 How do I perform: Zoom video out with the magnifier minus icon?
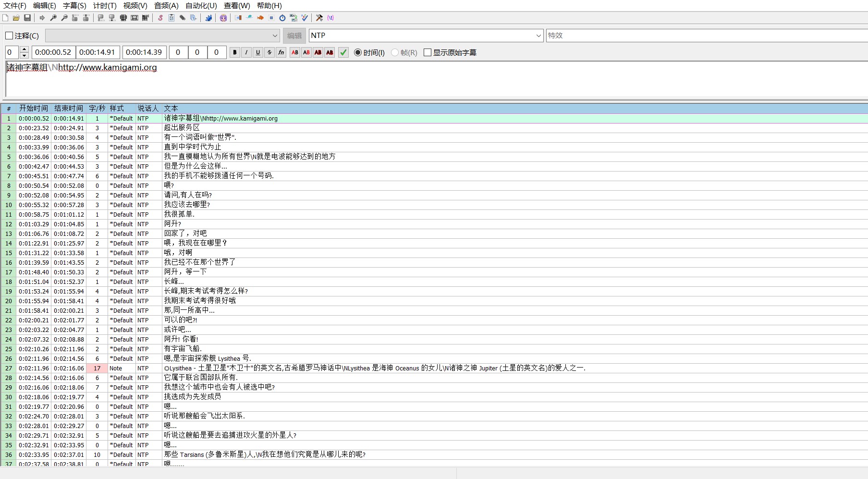click(x=64, y=18)
